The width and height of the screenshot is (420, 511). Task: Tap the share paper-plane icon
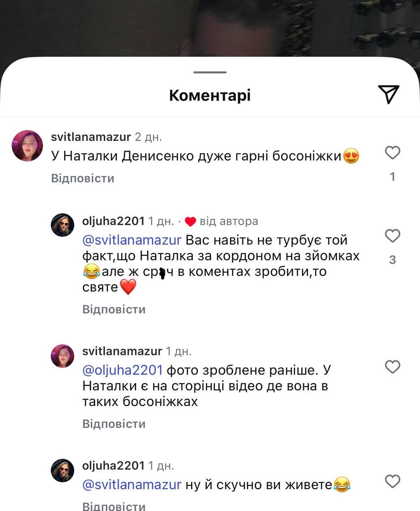[388, 94]
